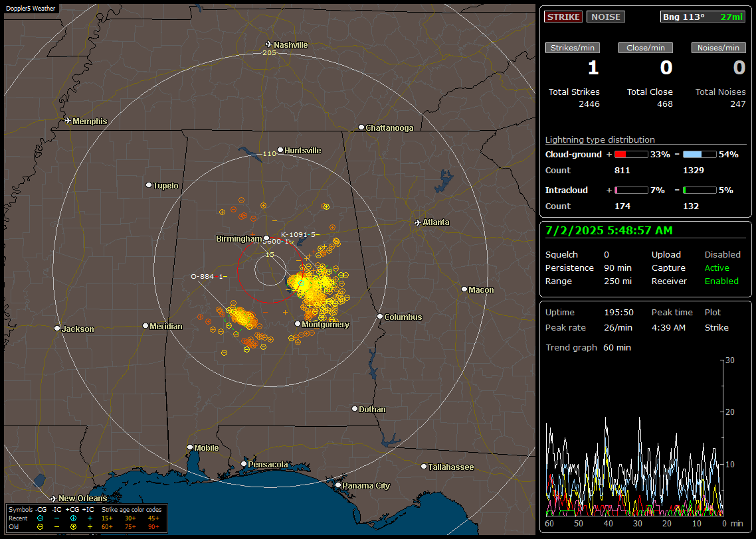Viewport: 756px width, 539px height.
Task: Click the 110 range ring label
Action: point(269,153)
